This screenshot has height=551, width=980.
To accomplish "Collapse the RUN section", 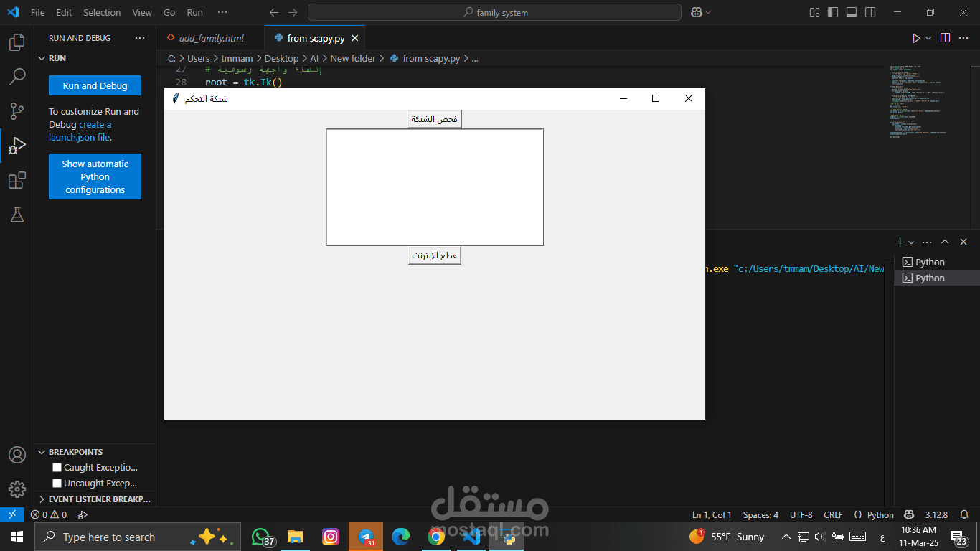I will click(x=42, y=58).
